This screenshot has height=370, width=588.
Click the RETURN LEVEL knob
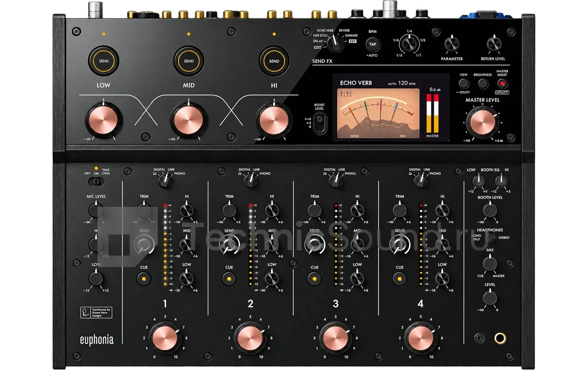coord(494,44)
